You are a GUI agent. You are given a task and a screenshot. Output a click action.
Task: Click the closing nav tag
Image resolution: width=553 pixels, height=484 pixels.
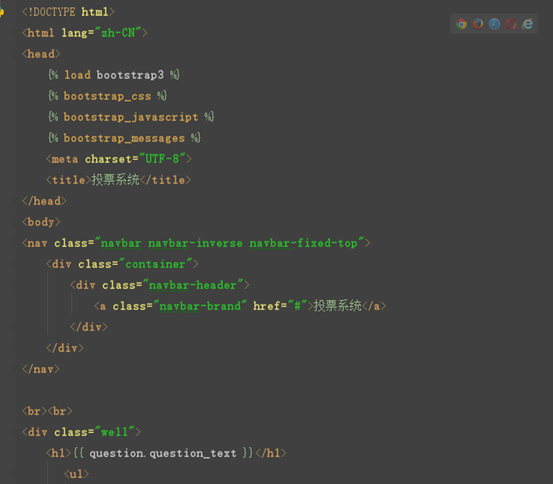(41, 369)
